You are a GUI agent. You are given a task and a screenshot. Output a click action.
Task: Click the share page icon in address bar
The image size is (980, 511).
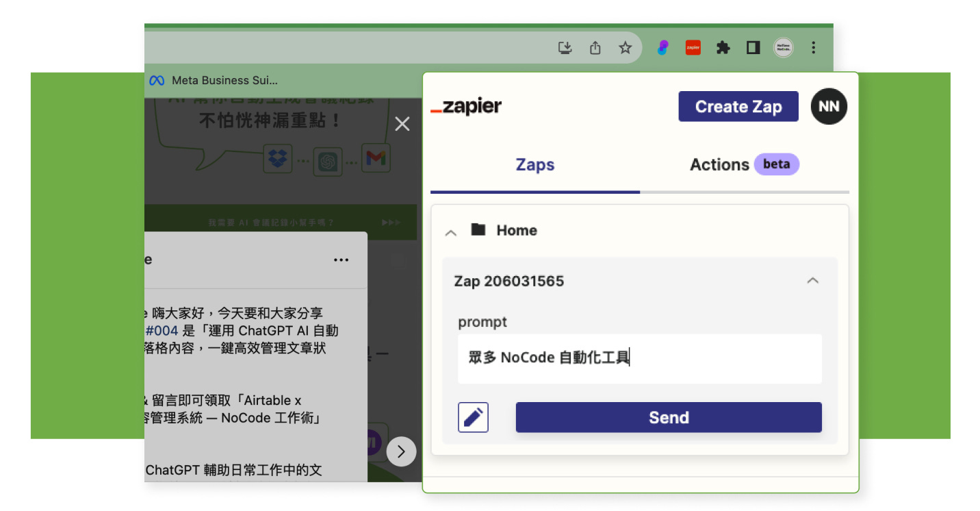tap(595, 47)
